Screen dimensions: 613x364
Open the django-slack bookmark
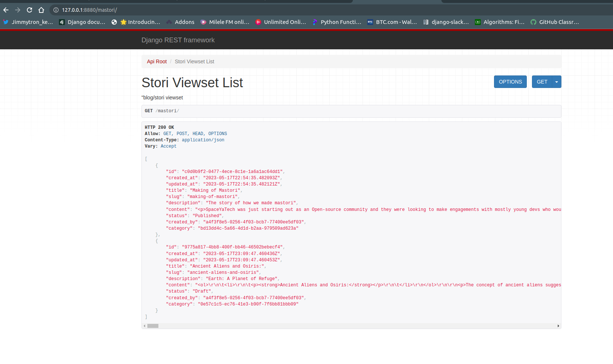447,22
